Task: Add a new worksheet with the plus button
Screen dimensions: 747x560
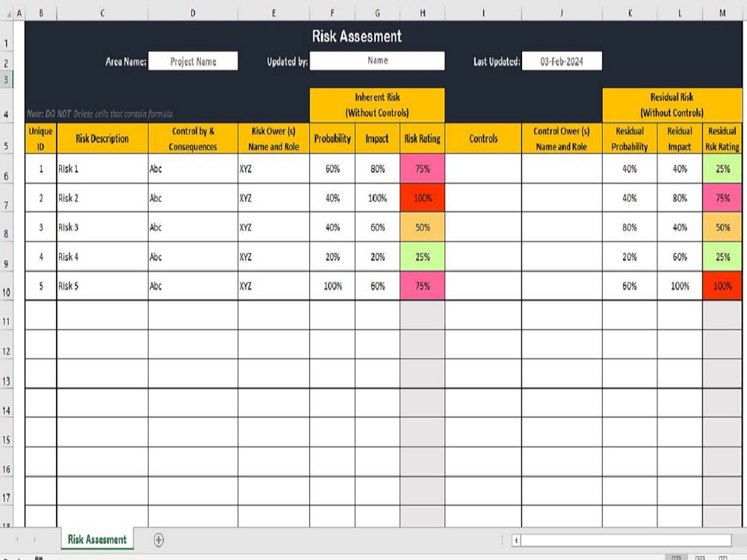Action: (x=158, y=539)
